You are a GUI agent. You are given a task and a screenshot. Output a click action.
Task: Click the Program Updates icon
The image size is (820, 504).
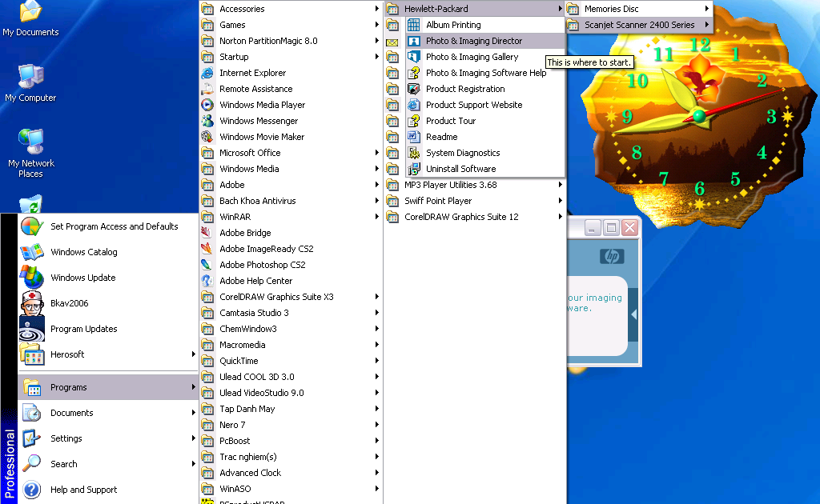pos(32,329)
